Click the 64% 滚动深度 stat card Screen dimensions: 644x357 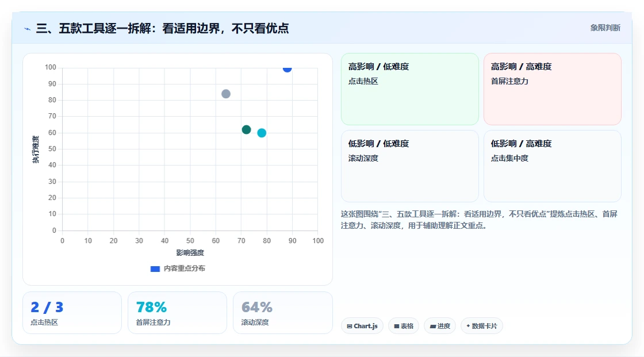coord(282,313)
